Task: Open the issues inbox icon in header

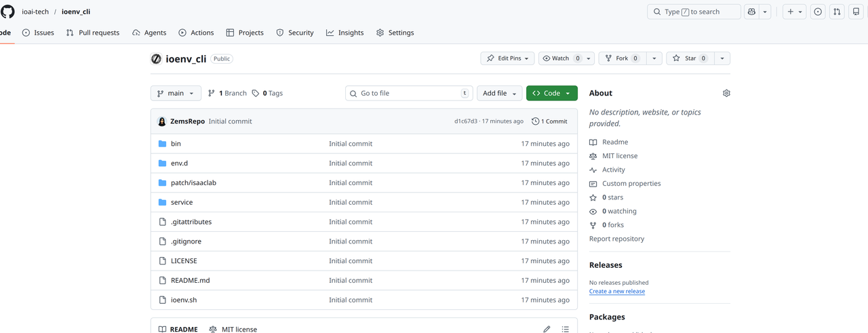Action: [x=818, y=12]
